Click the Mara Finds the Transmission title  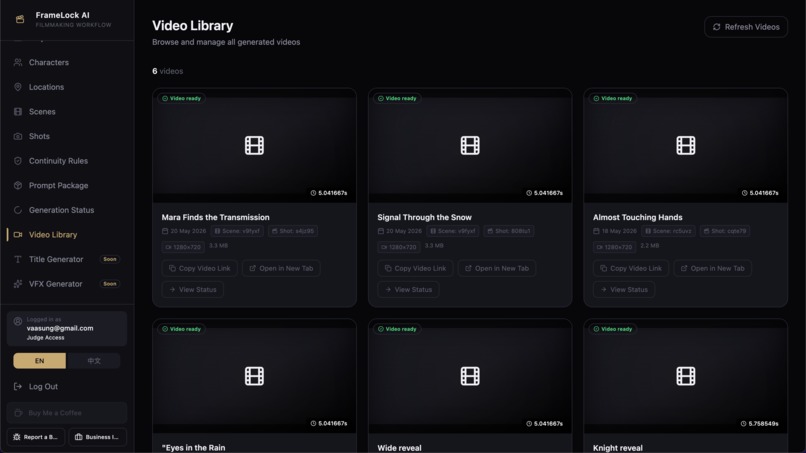point(215,218)
